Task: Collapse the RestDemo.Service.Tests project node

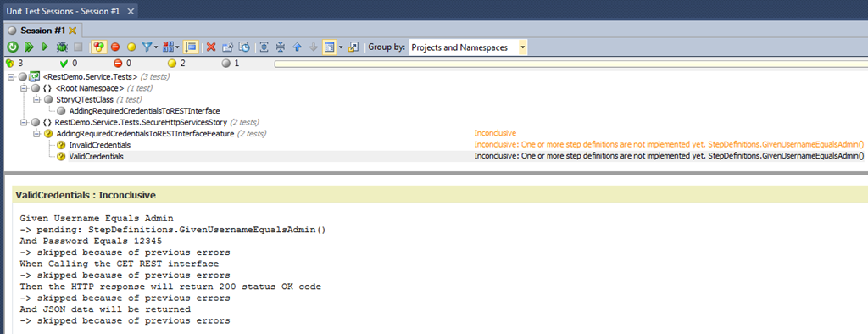Action: [x=11, y=76]
